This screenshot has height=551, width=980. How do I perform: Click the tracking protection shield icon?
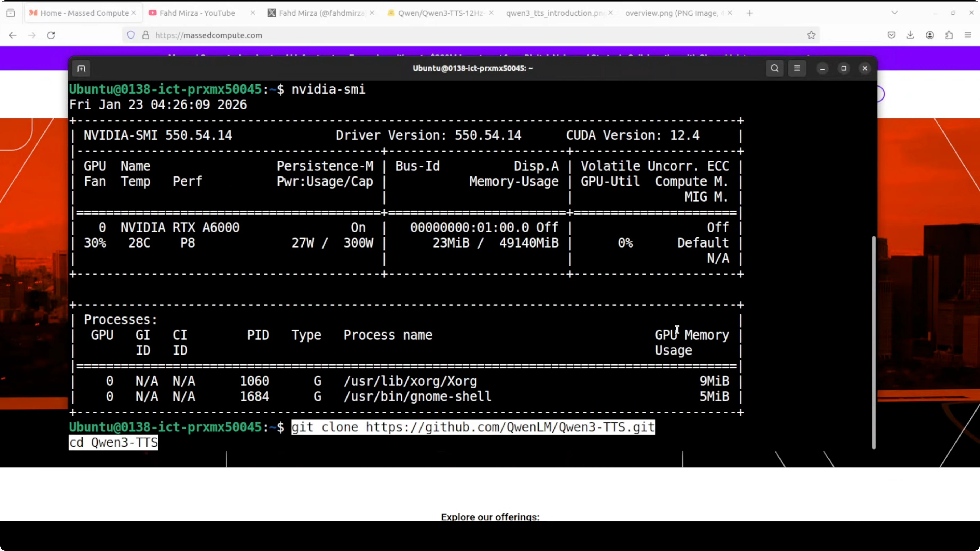point(131,35)
